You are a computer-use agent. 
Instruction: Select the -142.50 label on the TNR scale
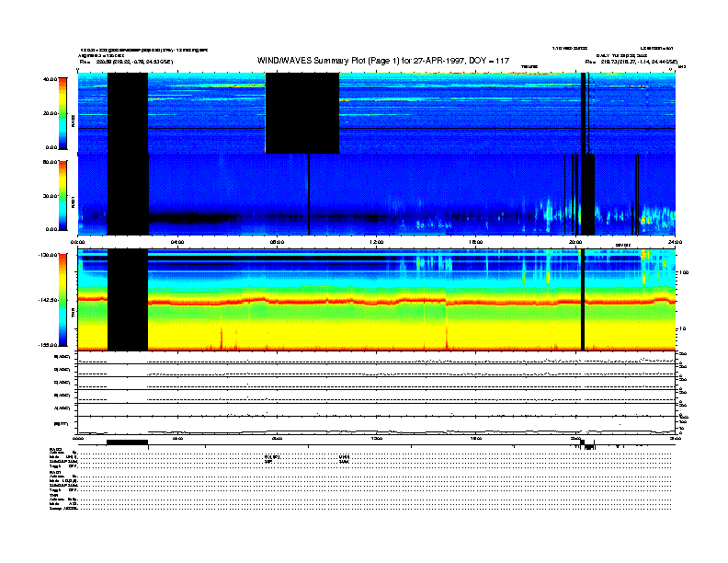(x=49, y=300)
